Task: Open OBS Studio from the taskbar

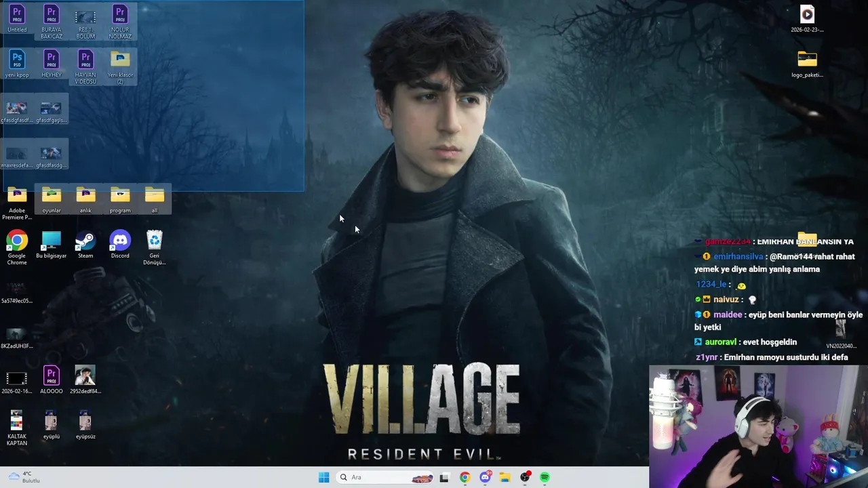Action: pos(525,477)
